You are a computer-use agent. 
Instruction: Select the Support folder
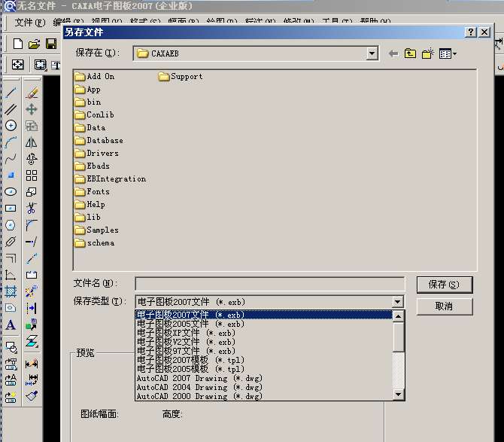click(x=181, y=77)
